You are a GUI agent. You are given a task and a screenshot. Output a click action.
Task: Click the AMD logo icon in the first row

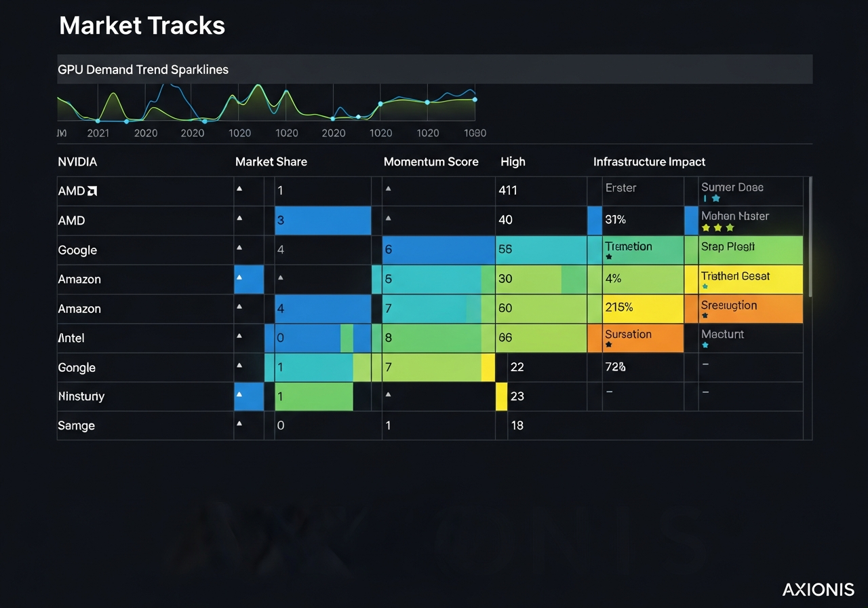(x=94, y=191)
